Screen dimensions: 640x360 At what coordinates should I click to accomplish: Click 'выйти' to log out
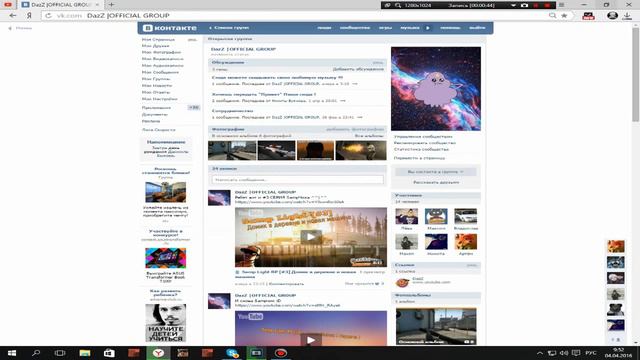pyautogui.click(x=477, y=28)
